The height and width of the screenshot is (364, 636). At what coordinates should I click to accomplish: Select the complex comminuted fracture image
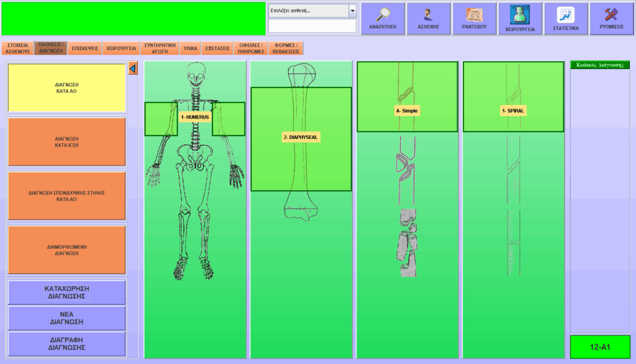pos(407,242)
